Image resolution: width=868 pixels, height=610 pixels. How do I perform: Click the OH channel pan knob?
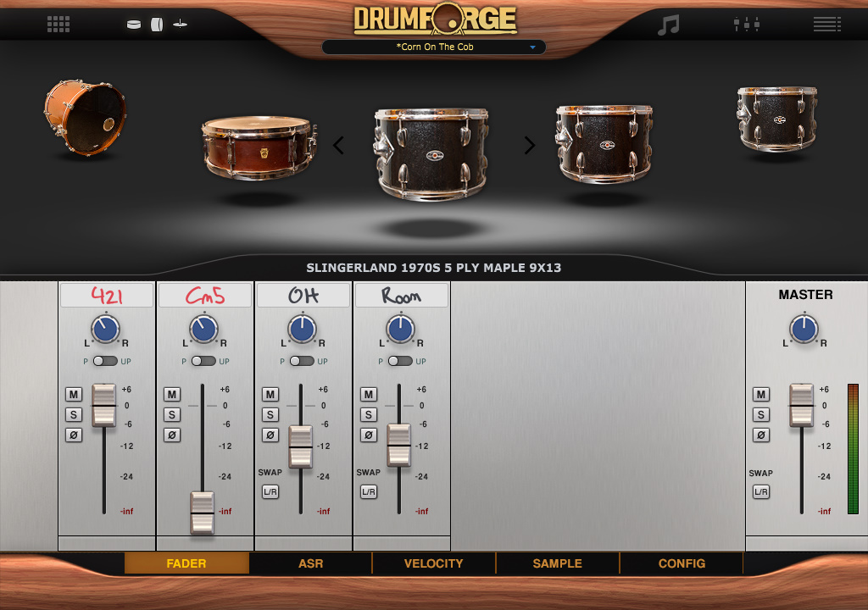pyautogui.click(x=302, y=329)
